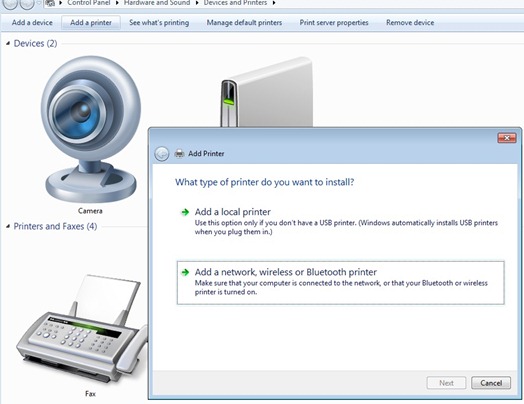Click the Cancel button in Add Printer dialog
This screenshot has width=524, height=404.
pyautogui.click(x=491, y=383)
